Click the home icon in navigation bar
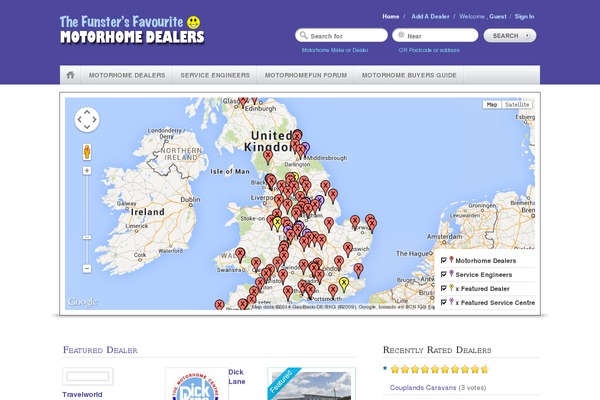Viewport: 600px width, 400px height. (70, 75)
